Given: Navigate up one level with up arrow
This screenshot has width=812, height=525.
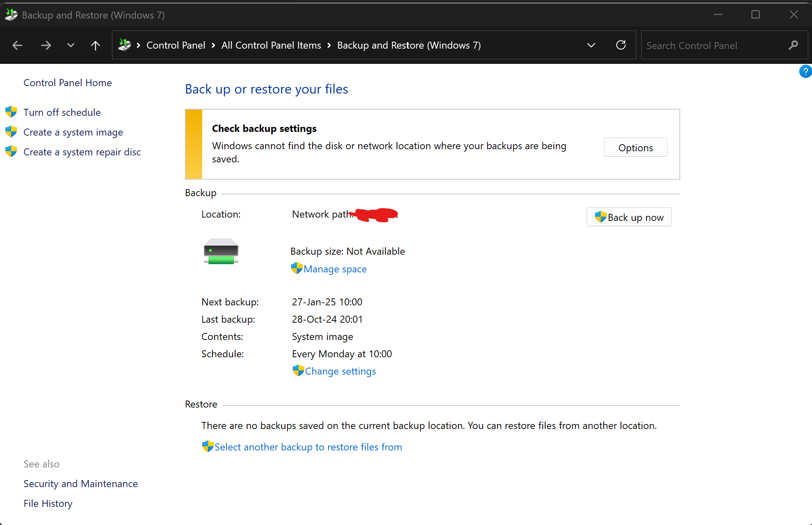Looking at the screenshot, I should pyautogui.click(x=96, y=45).
